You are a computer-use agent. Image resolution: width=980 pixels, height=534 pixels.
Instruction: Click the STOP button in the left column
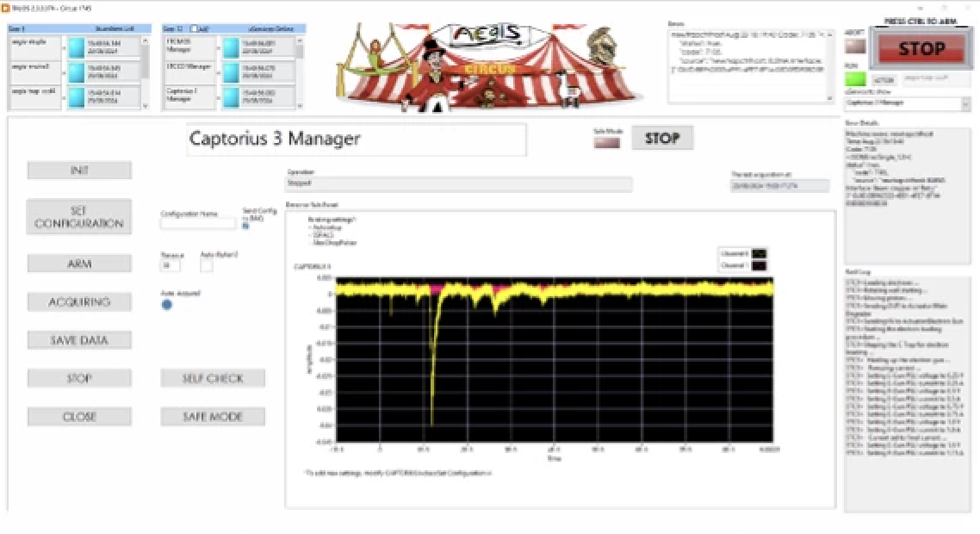click(79, 378)
